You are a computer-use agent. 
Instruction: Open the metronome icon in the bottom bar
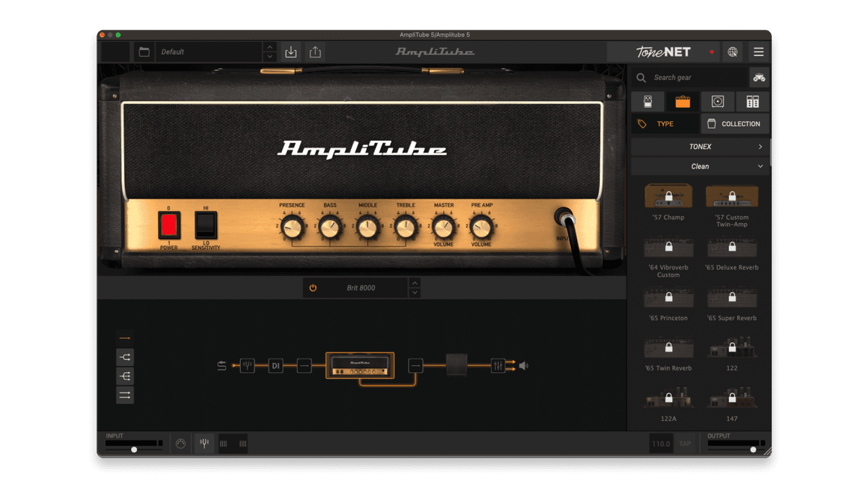click(180, 443)
